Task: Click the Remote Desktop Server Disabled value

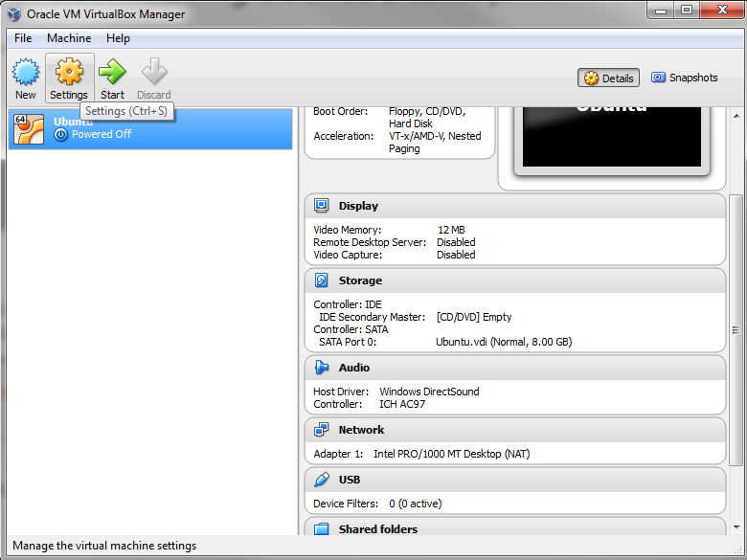Action: [x=456, y=242]
